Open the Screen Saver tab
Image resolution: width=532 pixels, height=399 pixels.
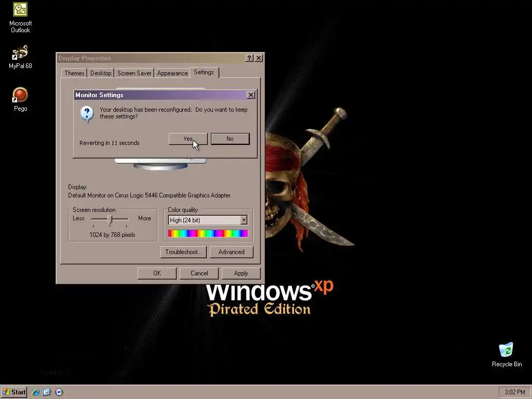tap(135, 73)
